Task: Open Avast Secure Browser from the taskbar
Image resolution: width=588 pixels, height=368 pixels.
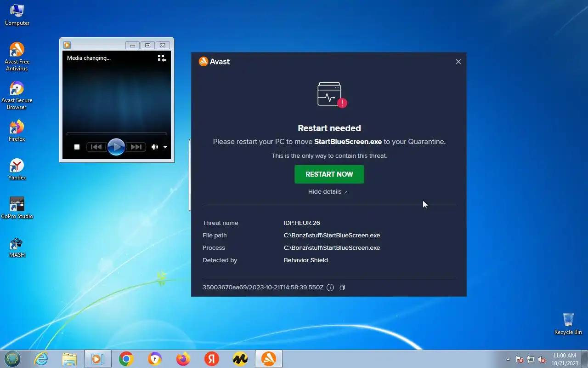Action: 154,359
